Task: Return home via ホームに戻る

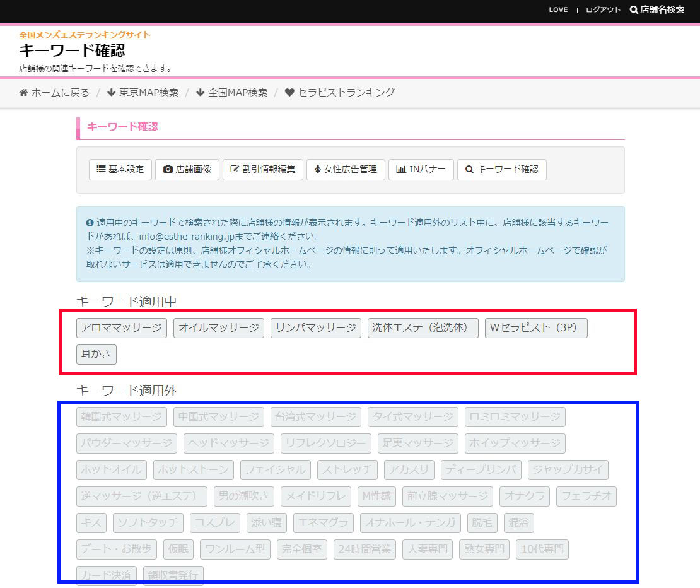Action: 54,92
